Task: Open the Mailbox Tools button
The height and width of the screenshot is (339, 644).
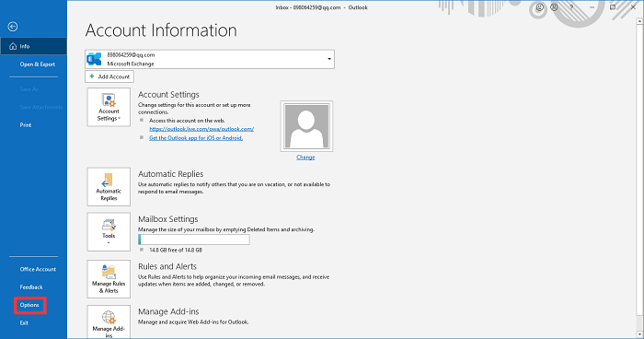Action: (109, 232)
